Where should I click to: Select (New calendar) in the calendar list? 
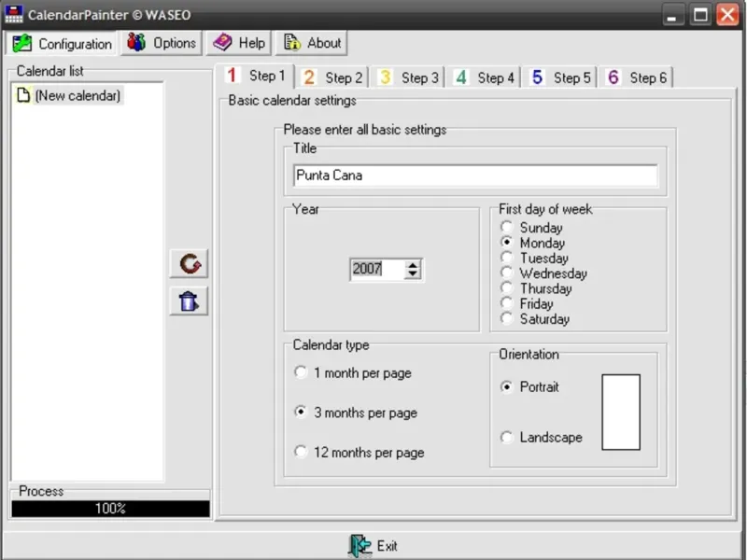[69, 95]
